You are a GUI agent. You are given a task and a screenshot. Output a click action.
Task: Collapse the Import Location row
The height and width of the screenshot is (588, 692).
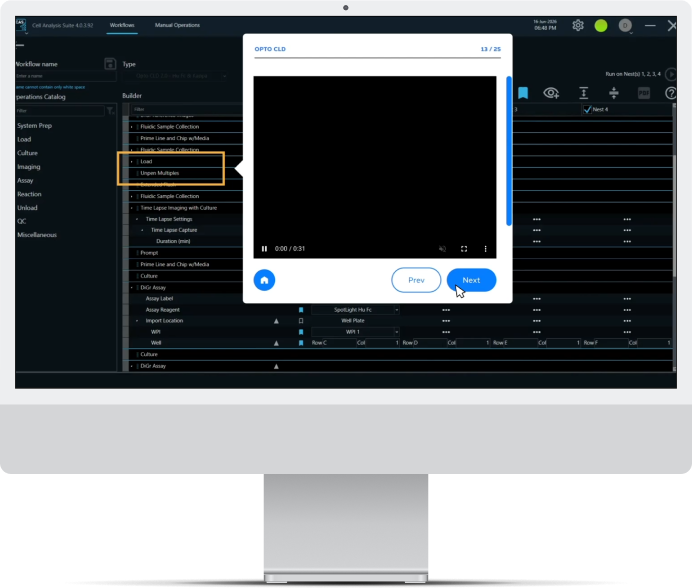[x=137, y=321]
